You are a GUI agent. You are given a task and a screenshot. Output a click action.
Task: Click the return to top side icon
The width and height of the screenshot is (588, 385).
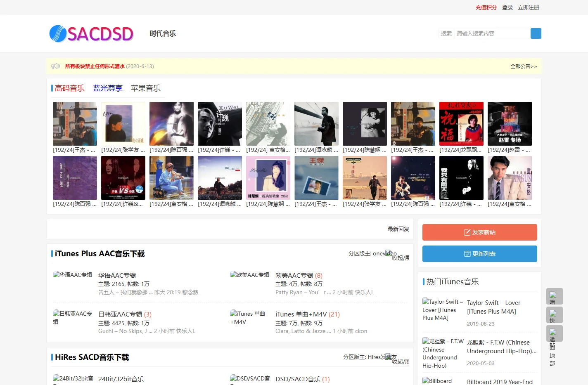554,333
